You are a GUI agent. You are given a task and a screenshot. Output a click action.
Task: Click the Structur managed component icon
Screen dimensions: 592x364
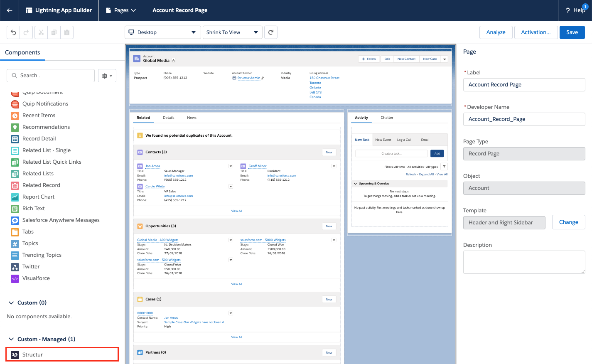coord(15,355)
